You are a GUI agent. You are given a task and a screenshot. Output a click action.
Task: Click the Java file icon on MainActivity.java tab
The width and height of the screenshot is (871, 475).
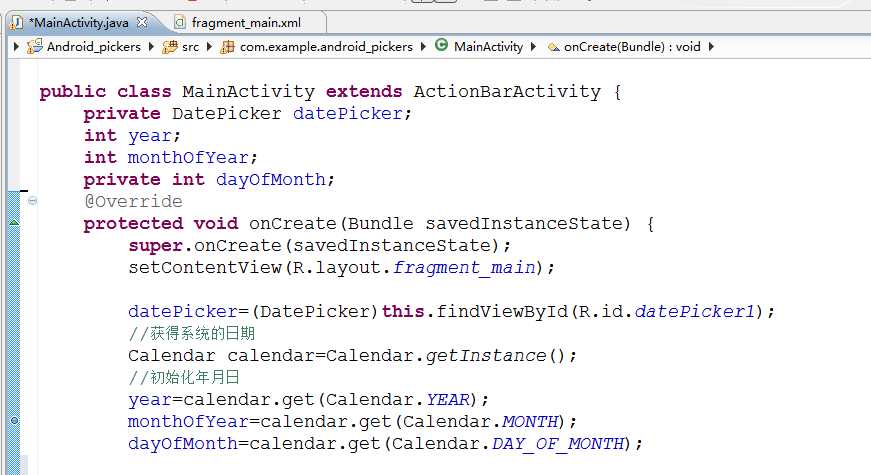click(17, 22)
